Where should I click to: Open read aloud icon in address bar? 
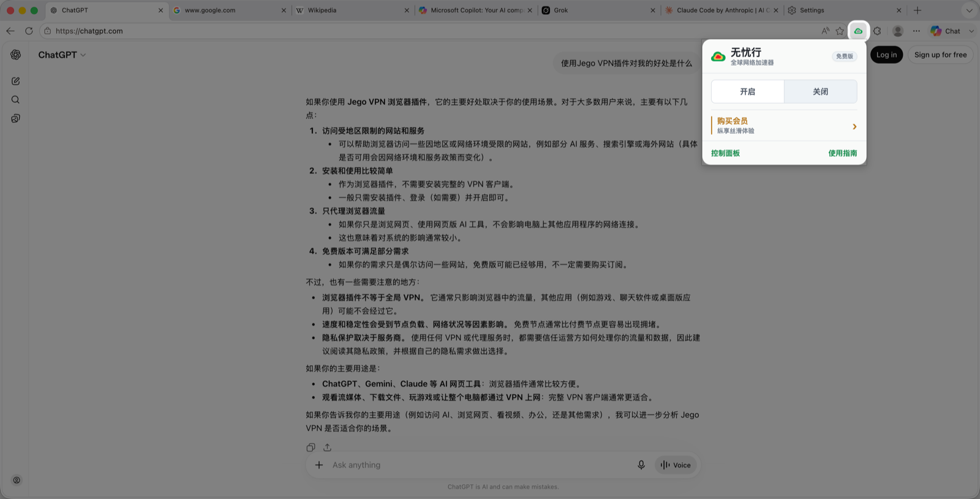point(825,31)
